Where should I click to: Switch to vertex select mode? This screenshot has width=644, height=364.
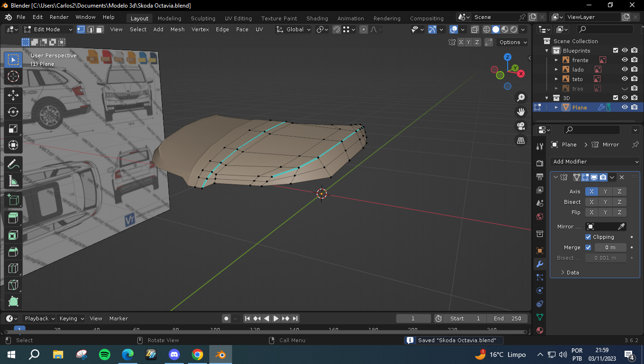pyautogui.click(x=81, y=29)
